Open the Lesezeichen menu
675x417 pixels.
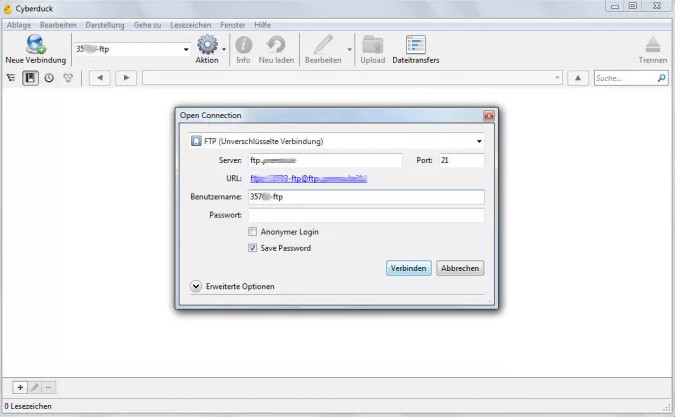pyautogui.click(x=191, y=25)
